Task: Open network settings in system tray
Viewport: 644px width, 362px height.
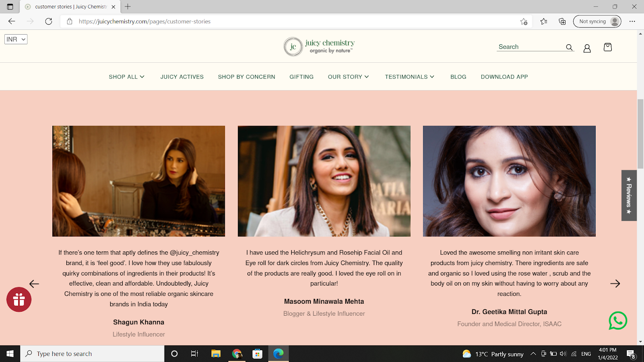Action: pos(574,354)
